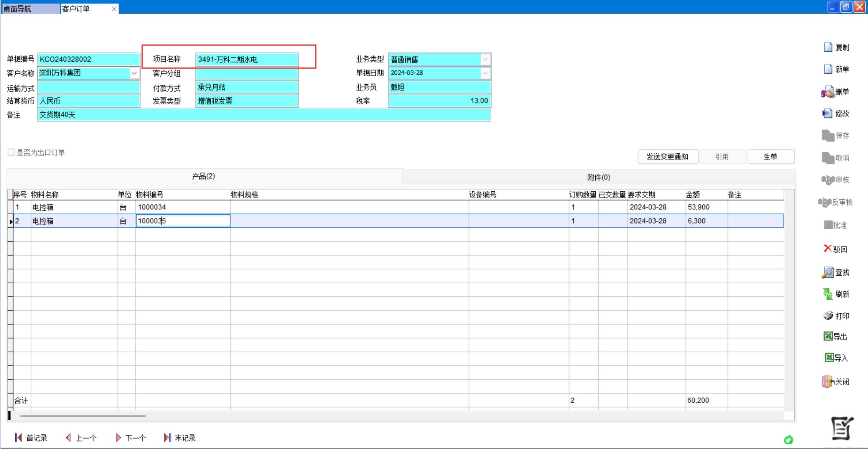Click the 打印 print icon
Viewport: 868px width, 449px height.
[x=828, y=316]
